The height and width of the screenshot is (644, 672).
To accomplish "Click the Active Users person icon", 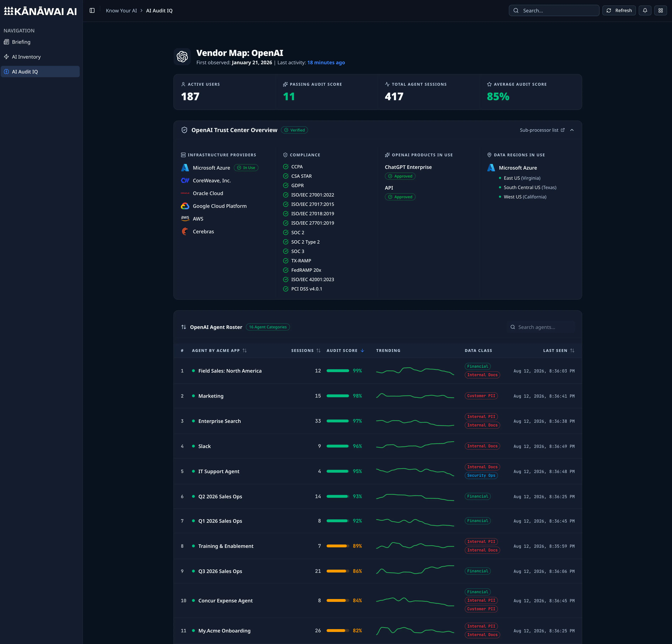I will click(x=183, y=84).
